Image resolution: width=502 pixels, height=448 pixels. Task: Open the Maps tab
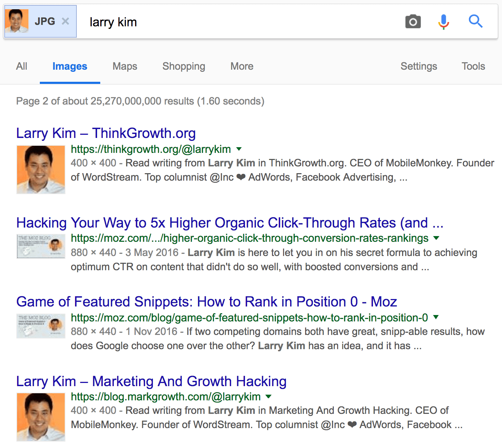pos(125,66)
